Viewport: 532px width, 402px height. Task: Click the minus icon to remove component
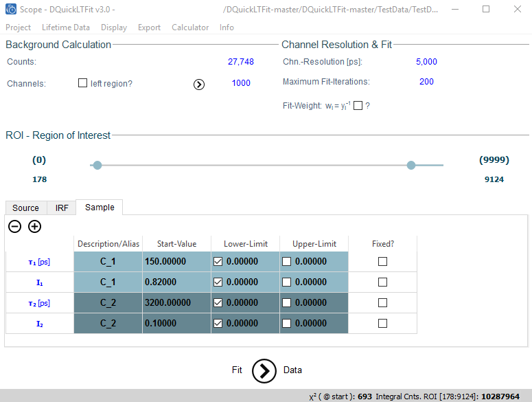point(14,226)
